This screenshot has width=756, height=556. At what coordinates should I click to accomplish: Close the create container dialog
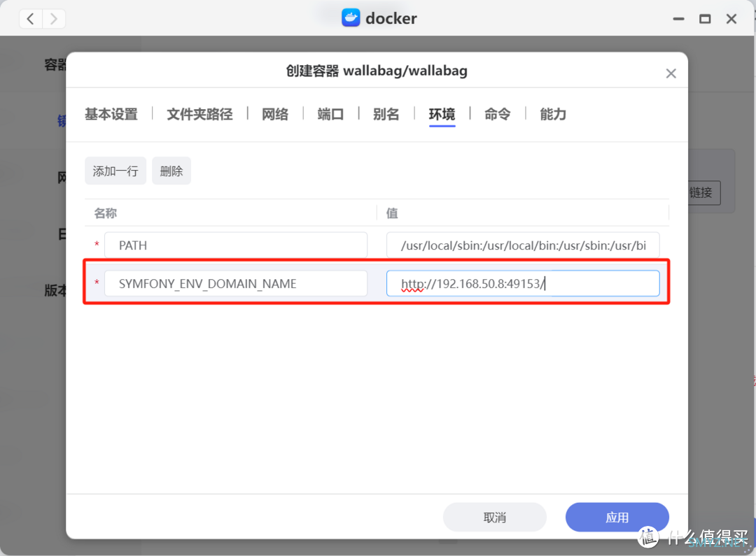click(671, 73)
